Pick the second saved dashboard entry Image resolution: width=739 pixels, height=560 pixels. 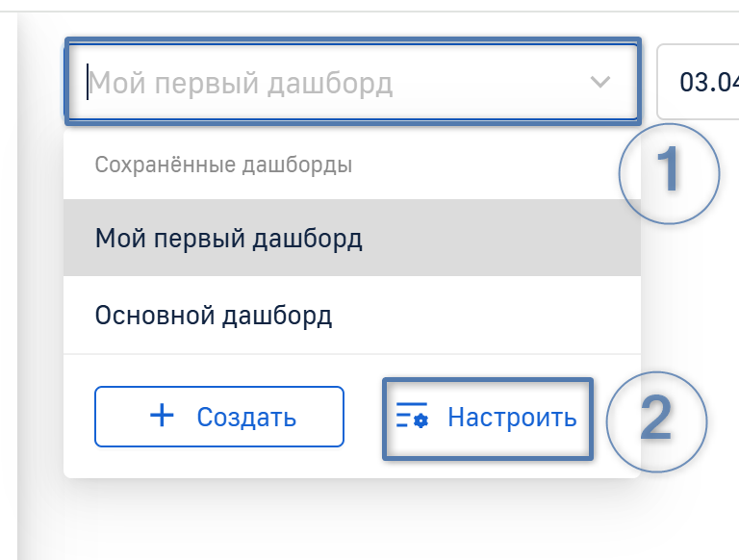pos(214,315)
